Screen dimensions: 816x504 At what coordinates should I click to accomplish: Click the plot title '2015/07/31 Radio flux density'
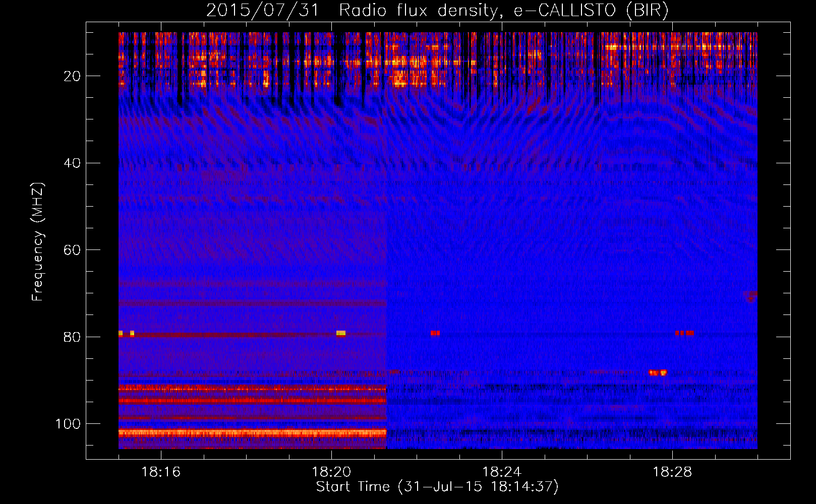(x=352, y=11)
